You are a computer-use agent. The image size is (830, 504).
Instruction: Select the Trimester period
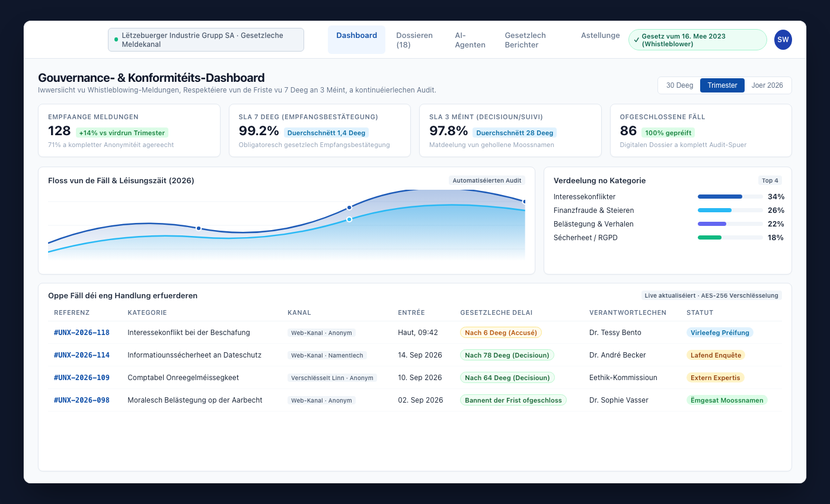click(x=722, y=85)
